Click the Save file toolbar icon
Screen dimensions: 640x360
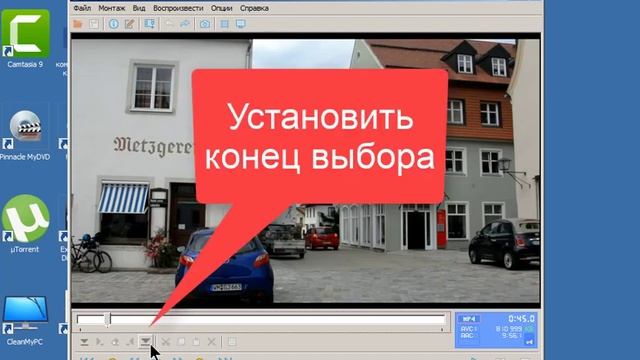[94, 24]
